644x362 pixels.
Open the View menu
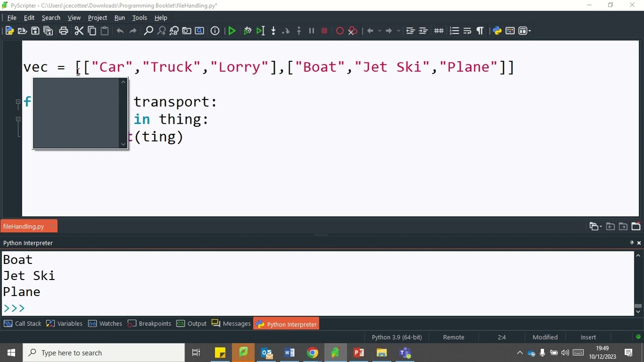click(x=74, y=18)
